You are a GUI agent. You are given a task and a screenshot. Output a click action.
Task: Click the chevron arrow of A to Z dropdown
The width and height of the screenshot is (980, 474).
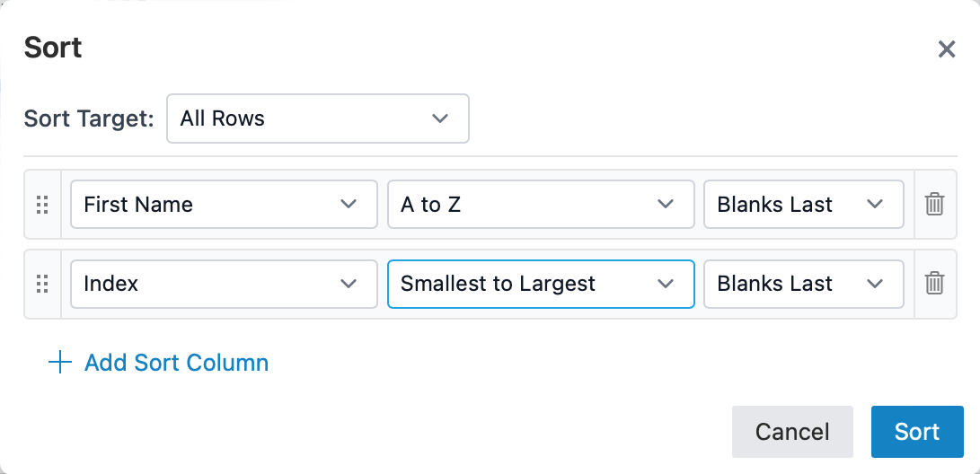click(666, 205)
